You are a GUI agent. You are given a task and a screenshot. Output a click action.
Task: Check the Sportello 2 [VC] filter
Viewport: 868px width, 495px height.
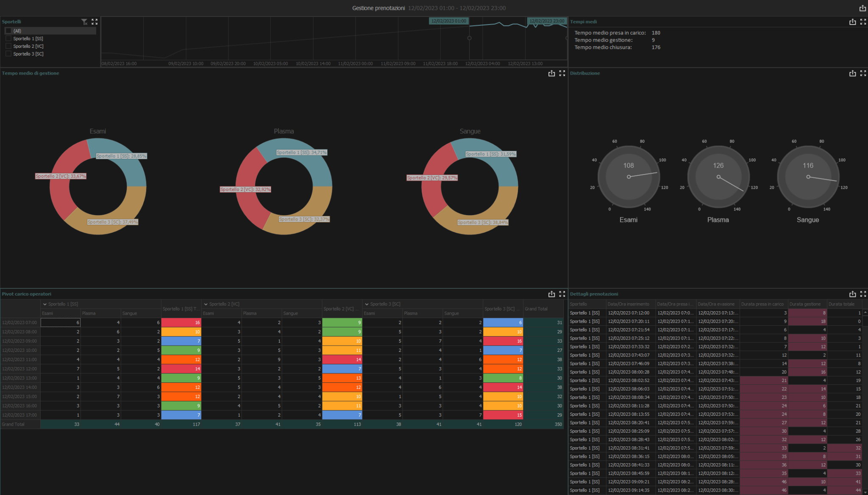[x=8, y=46]
